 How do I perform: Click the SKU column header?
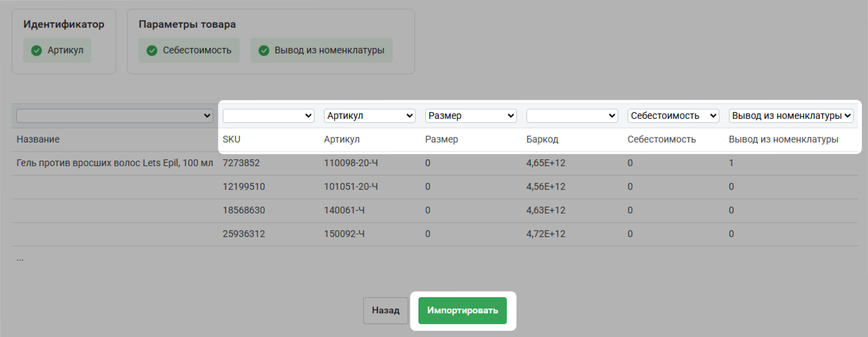(231, 139)
